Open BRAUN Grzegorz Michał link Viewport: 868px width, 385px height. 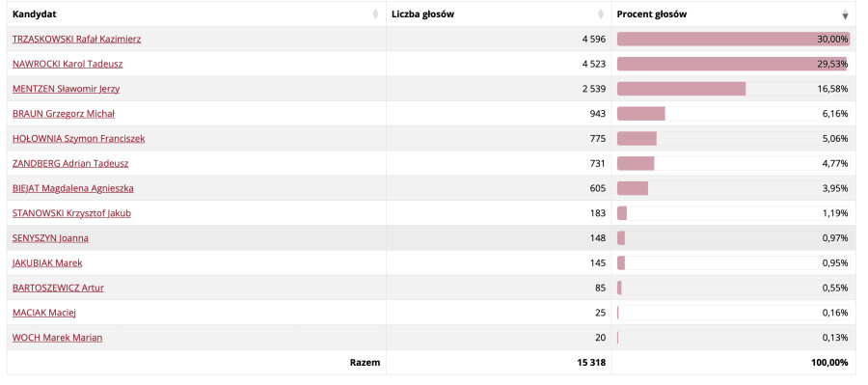click(64, 114)
